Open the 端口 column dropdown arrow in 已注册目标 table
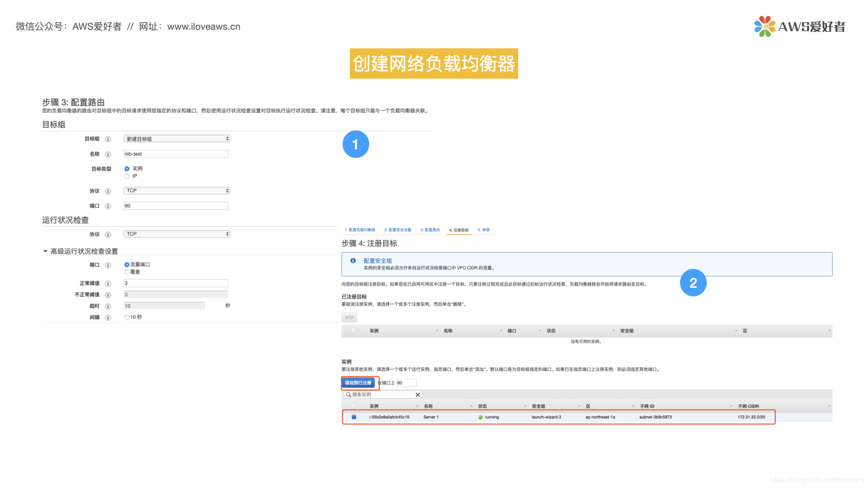Screen dimensions: 868x488 [x=540, y=331]
